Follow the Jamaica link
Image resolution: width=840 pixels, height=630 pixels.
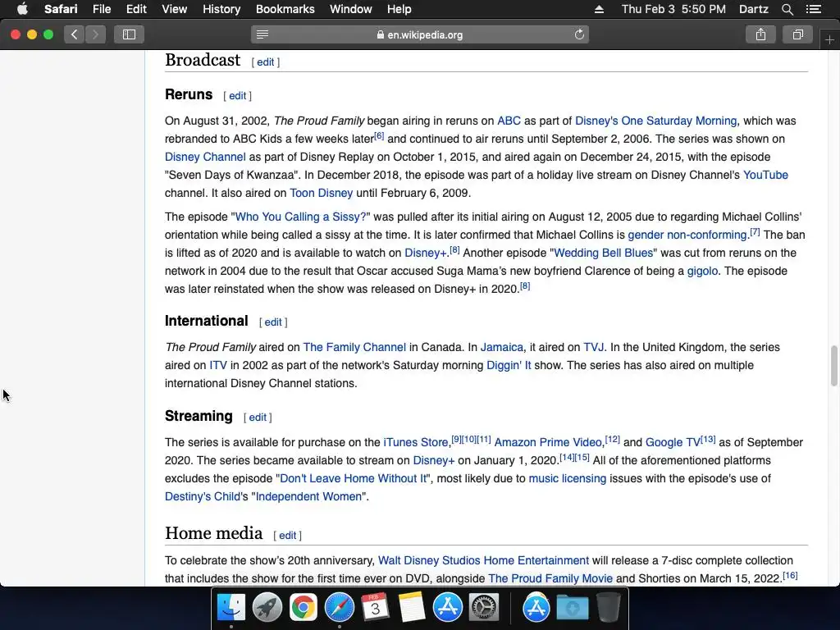(x=501, y=348)
